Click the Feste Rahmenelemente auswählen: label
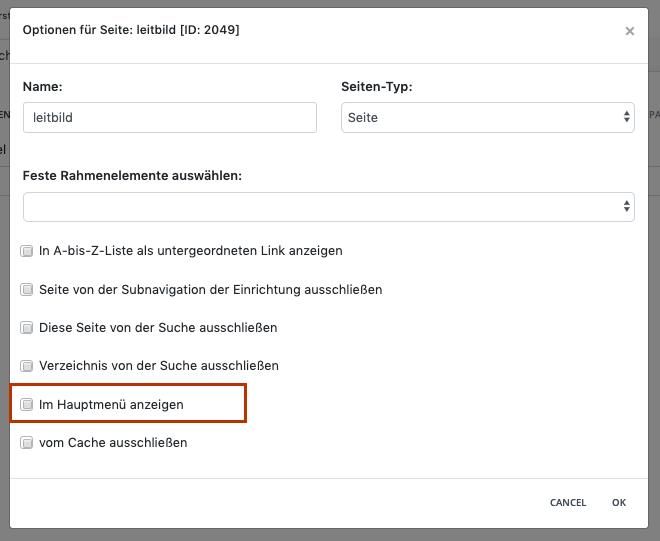Viewport: 660px width, 541px height. [x=132, y=176]
